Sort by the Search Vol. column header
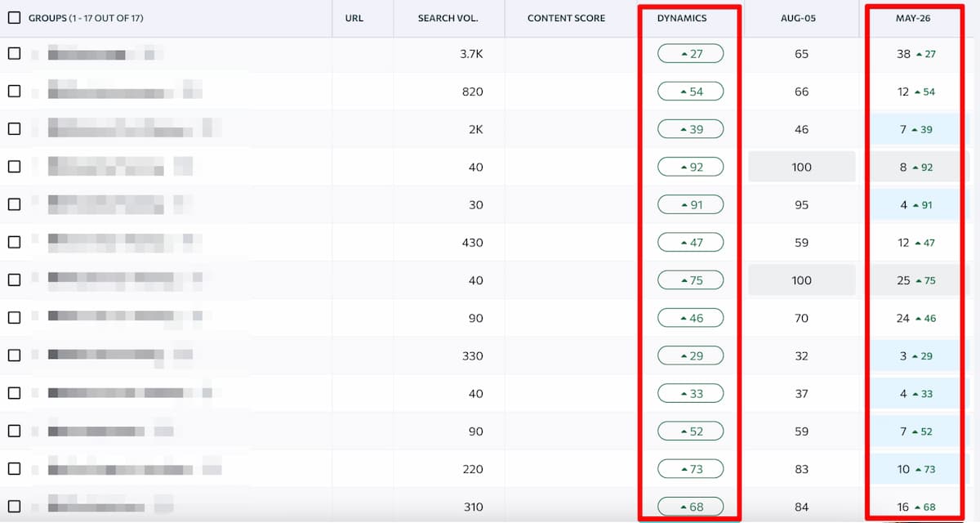The image size is (980, 523). point(448,18)
